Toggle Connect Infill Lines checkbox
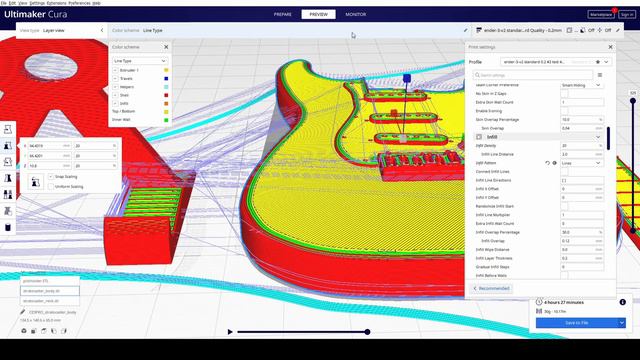 point(564,171)
